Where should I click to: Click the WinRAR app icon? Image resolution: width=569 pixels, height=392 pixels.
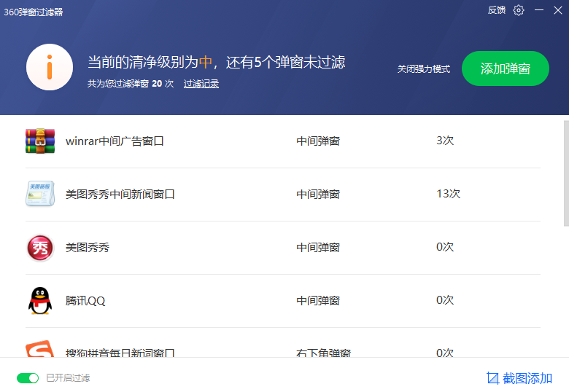[x=40, y=141]
